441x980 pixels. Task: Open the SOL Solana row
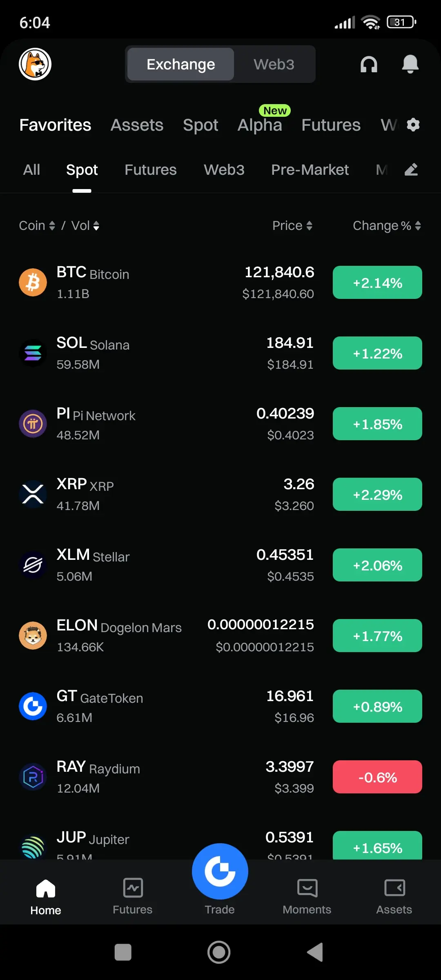pyautogui.click(x=220, y=353)
